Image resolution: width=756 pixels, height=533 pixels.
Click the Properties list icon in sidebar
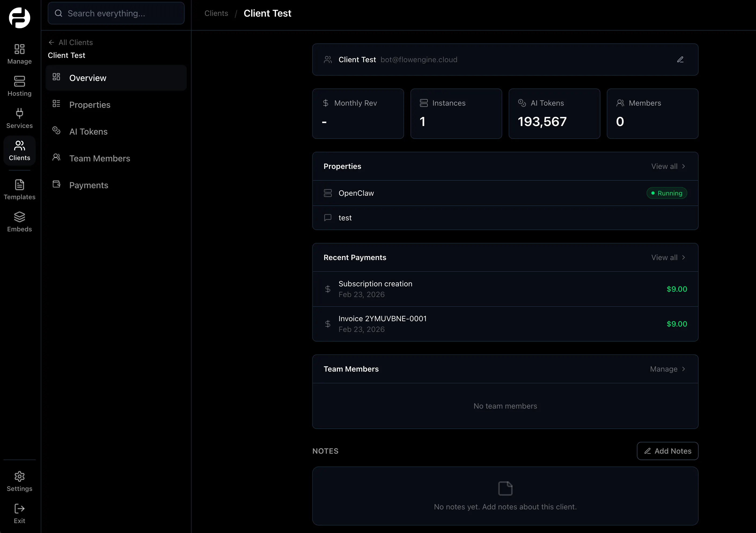[56, 104]
